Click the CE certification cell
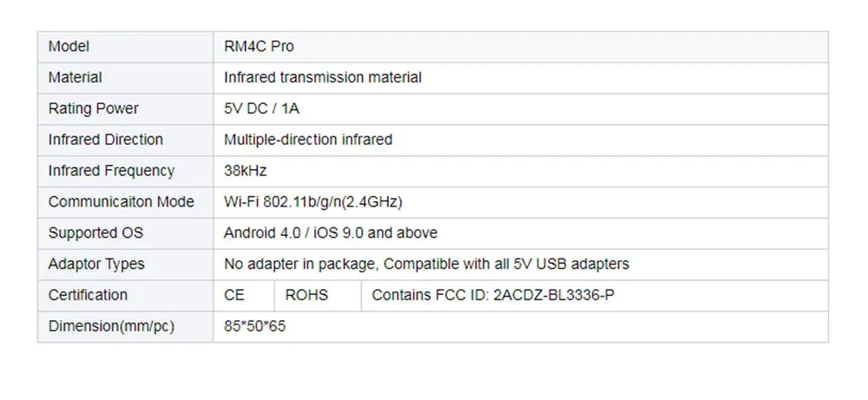Viewport: 868px width, 400px height. 234,295
